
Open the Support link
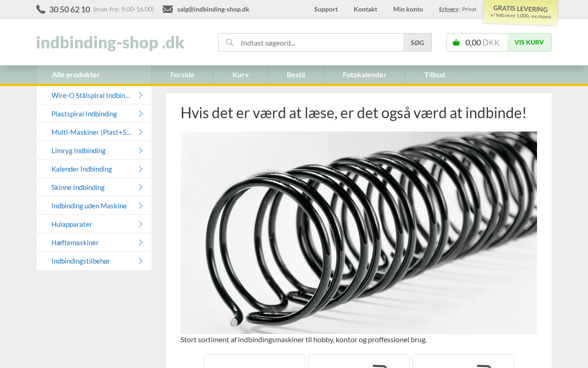pyautogui.click(x=326, y=9)
